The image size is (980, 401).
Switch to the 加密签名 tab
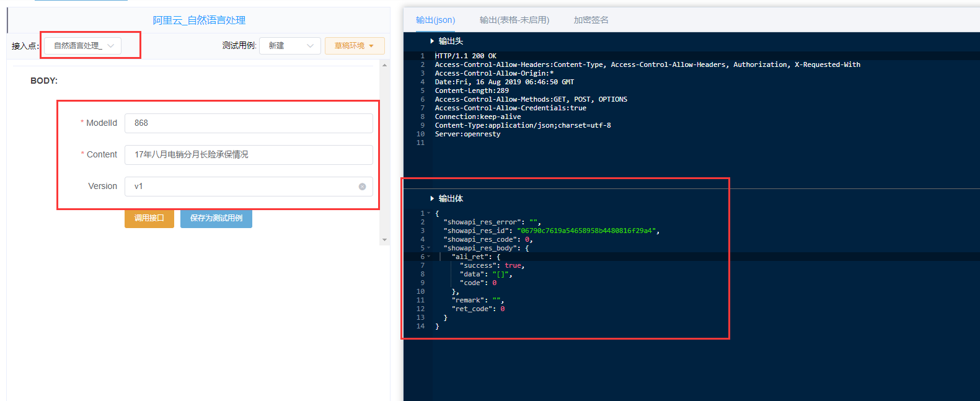[591, 20]
